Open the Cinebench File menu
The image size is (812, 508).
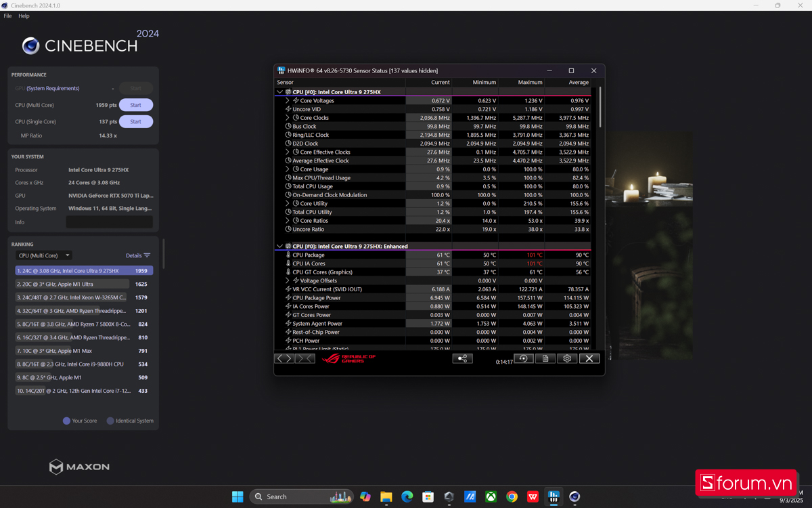(x=7, y=16)
